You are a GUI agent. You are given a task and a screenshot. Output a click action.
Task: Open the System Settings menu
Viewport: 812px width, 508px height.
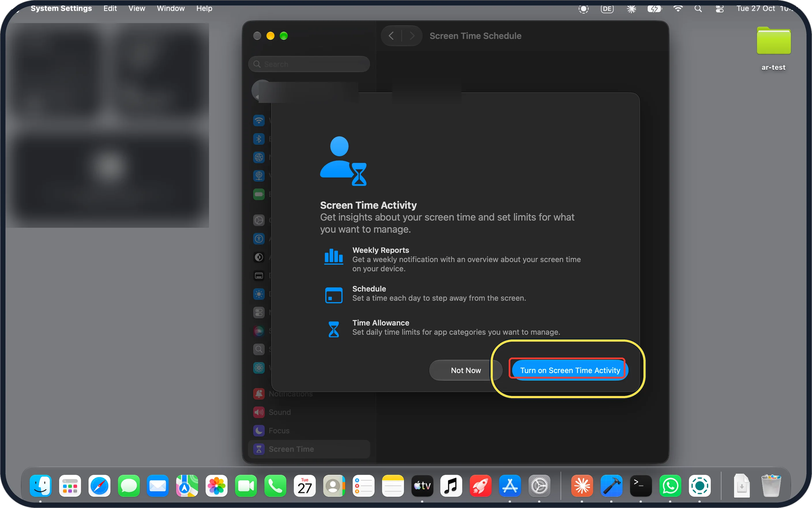click(61, 8)
